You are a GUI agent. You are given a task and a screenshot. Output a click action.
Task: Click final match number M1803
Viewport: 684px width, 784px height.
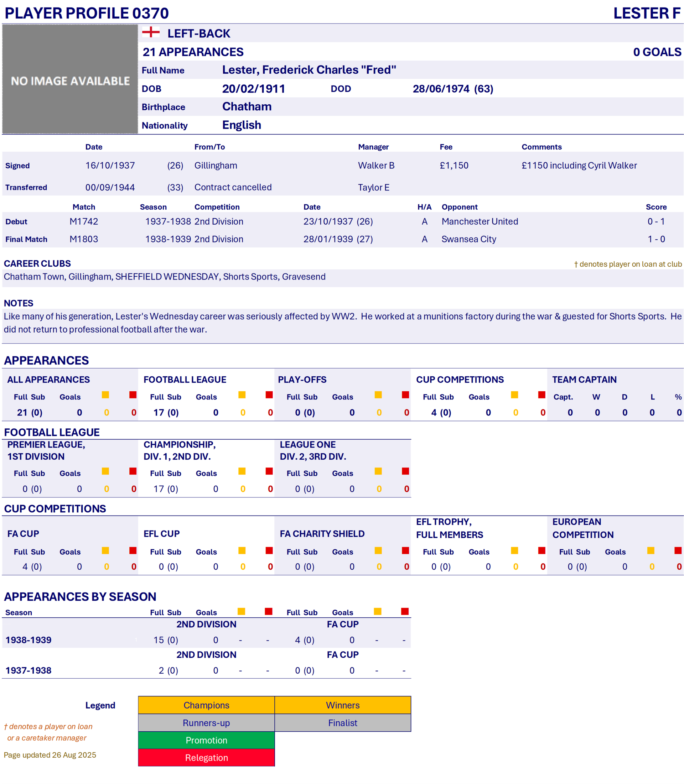(x=84, y=239)
